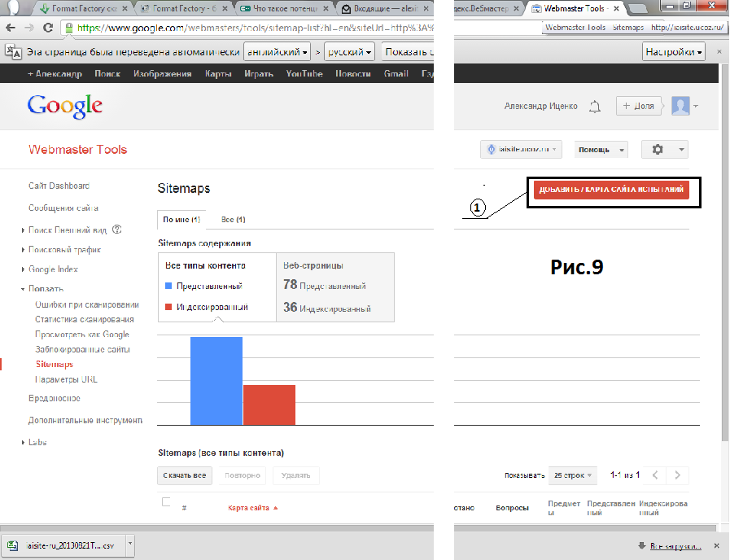The image size is (730, 560).
Task: Click the help question mark icon in sidebar
Action: click(117, 230)
